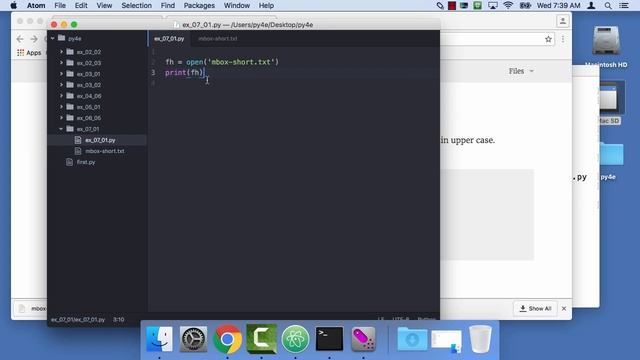The height and width of the screenshot is (360, 640).
Task: Open the Apple menu
Action: [x=13, y=5]
